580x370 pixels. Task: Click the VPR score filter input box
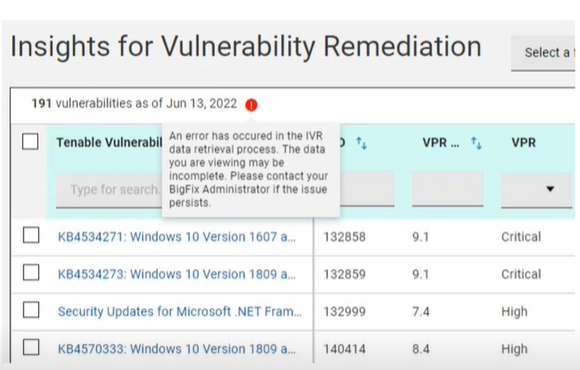pyautogui.click(x=448, y=189)
